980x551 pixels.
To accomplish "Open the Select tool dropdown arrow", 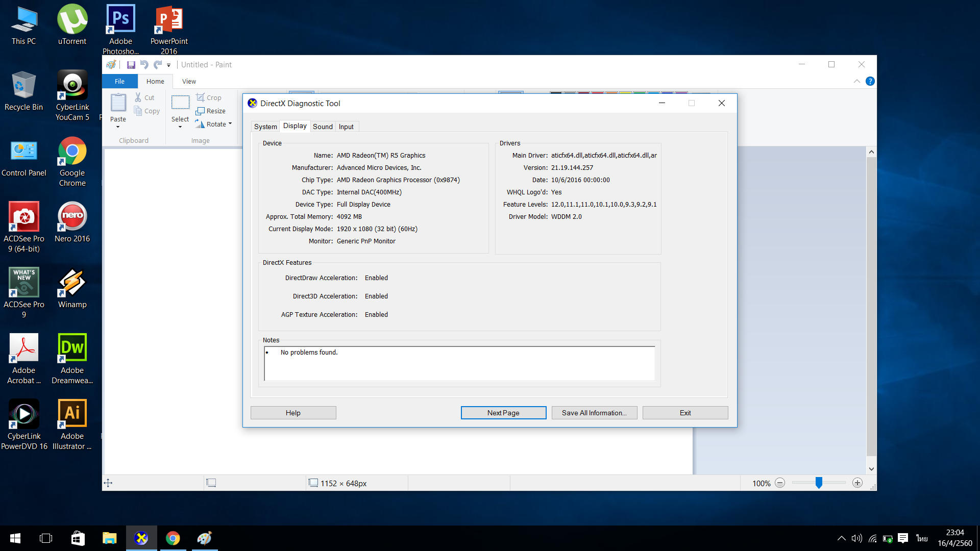I will 180,127.
